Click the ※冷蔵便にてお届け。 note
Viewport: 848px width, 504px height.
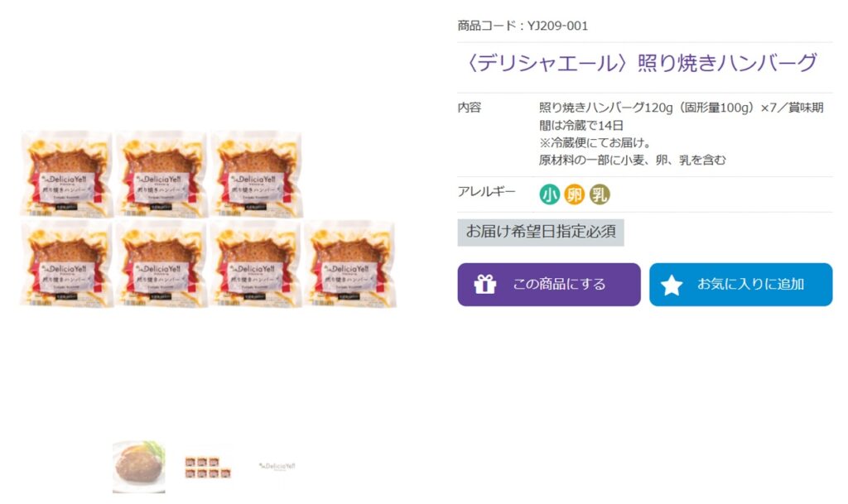595,142
